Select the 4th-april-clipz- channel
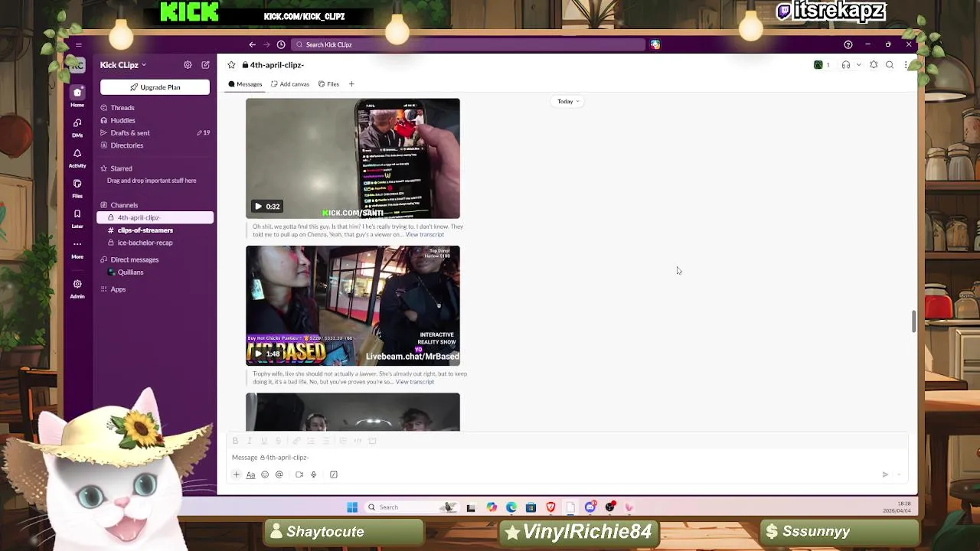This screenshot has height=551, width=980. pos(155,218)
